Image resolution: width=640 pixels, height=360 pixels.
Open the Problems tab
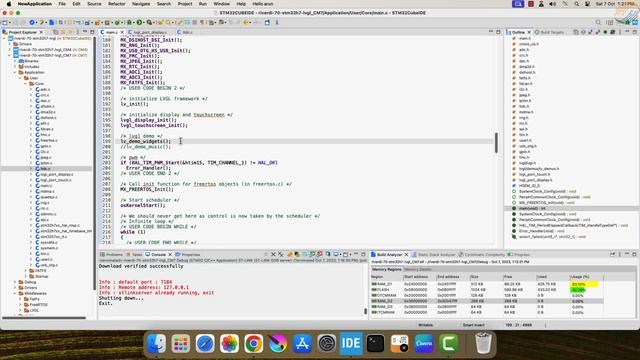click(111, 254)
